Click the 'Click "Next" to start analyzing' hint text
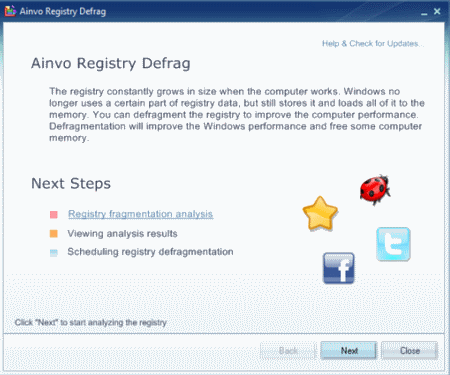Viewport: 450px width, 375px height. click(91, 322)
